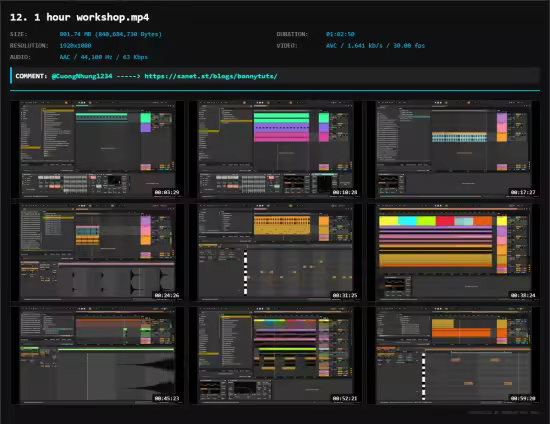The width and height of the screenshot is (550, 424).
Task: Open the thumbnail stamped 00:17:27
Action: [x=454, y=149]
